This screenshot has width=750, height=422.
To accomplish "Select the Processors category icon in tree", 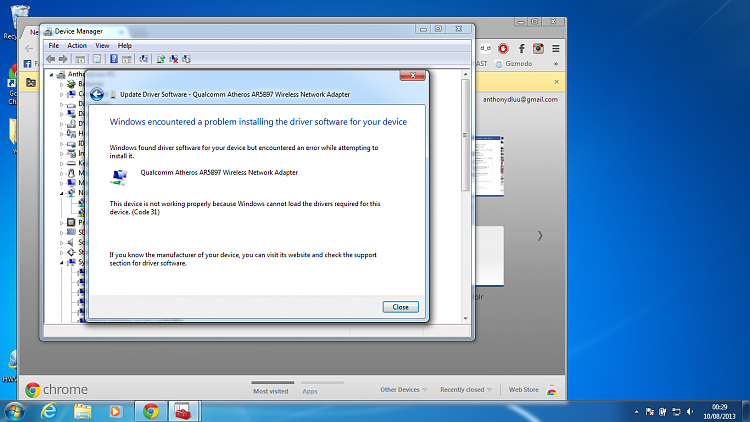I will point(71,222).
